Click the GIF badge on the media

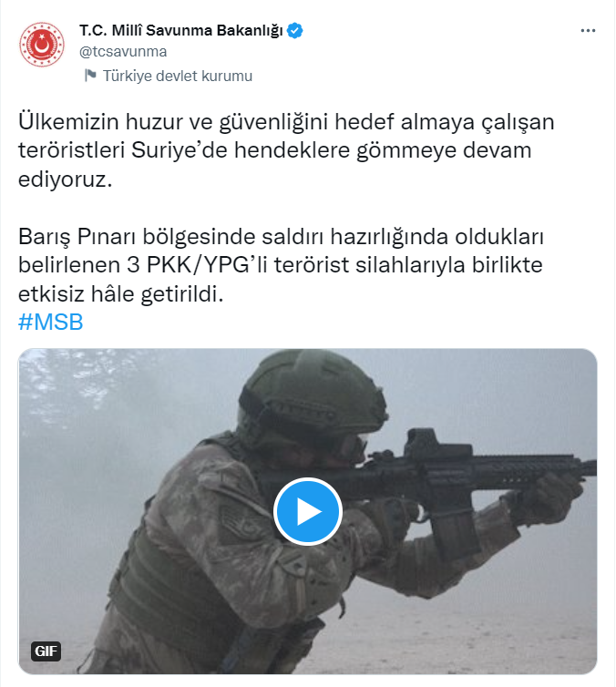pos(46,651)
